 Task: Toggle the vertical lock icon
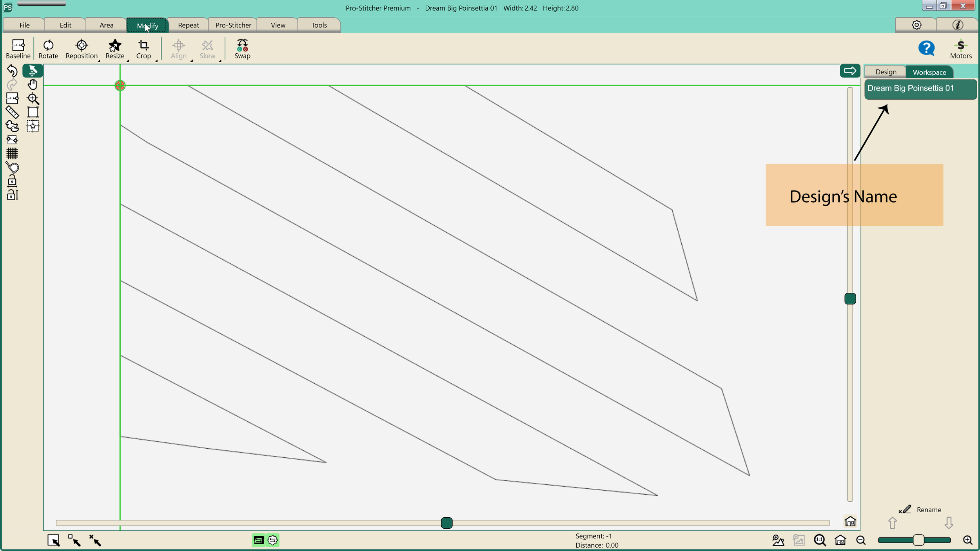[x=12, y=195]
